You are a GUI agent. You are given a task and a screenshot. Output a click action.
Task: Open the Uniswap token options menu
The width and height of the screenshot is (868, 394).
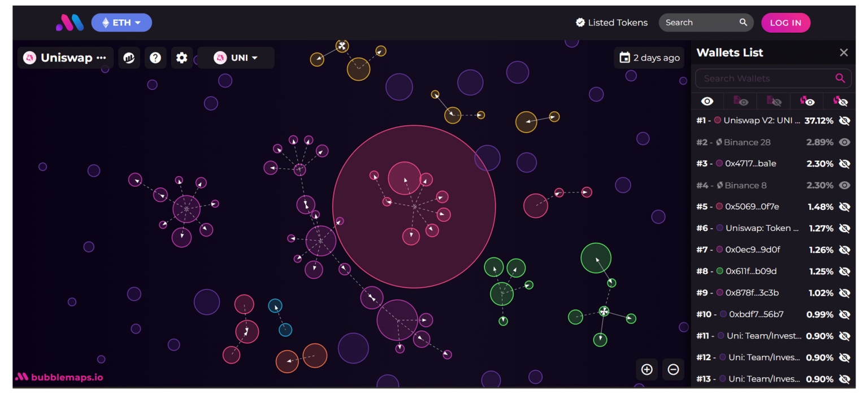tap(102, 58)
